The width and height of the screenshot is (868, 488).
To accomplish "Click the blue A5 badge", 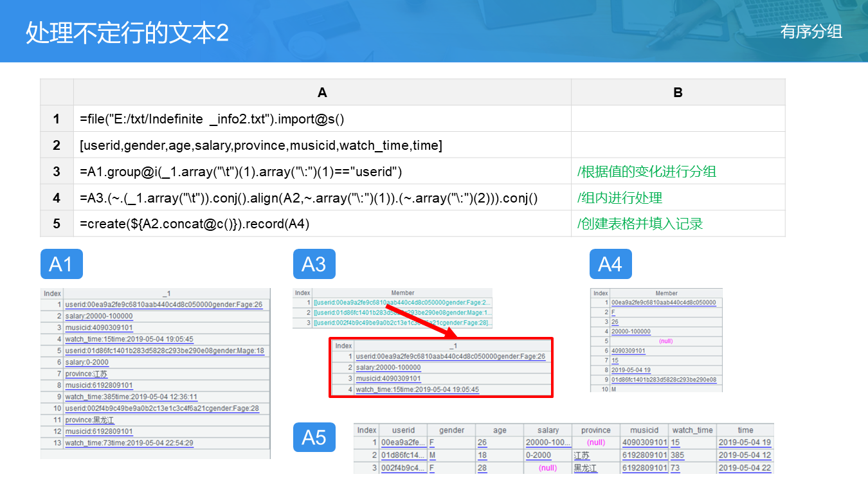I will 314,438.
